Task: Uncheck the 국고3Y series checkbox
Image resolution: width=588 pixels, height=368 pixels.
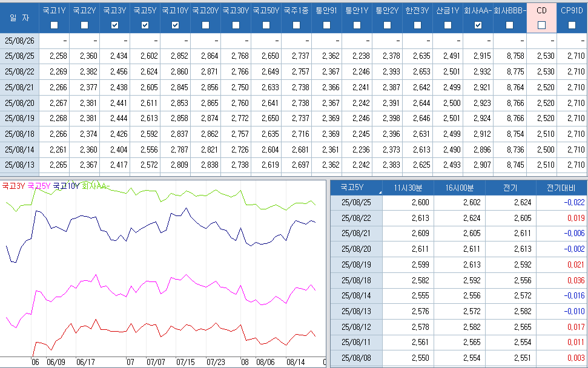Action: (115, 25)
